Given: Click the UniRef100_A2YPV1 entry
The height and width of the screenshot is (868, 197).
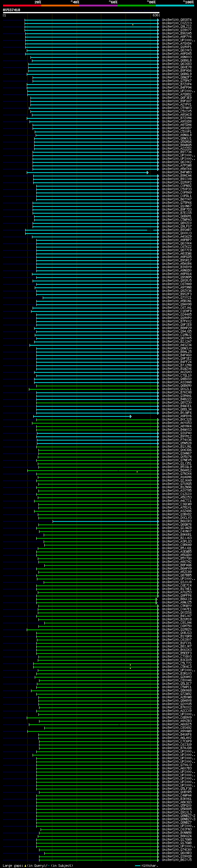Looking at the screenshot, I should point(177,104).
